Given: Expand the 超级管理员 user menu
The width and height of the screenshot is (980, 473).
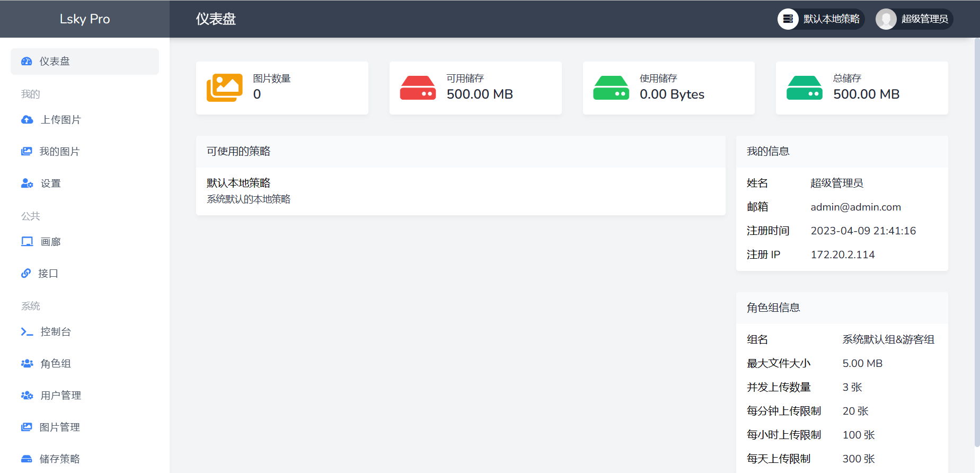Looking at the screenshot, I should [x=914, y=19].
